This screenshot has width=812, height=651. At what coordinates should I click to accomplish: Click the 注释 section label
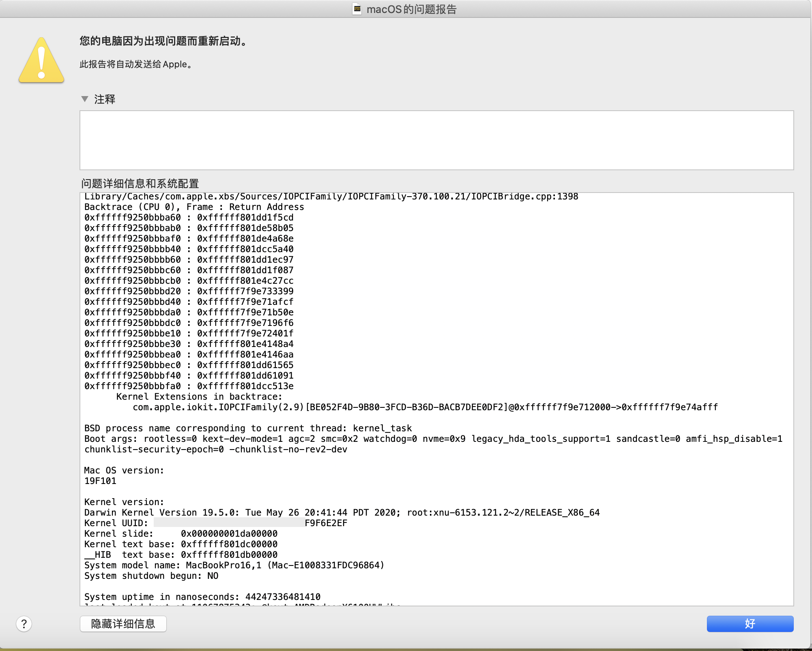pyautogui.click(x=105, y=99)
